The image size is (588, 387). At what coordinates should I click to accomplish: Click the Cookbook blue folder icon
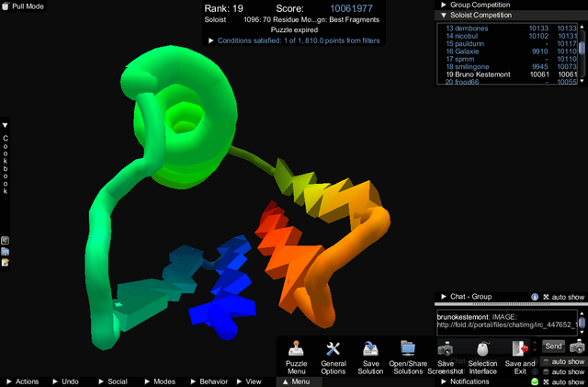point(5,252)
